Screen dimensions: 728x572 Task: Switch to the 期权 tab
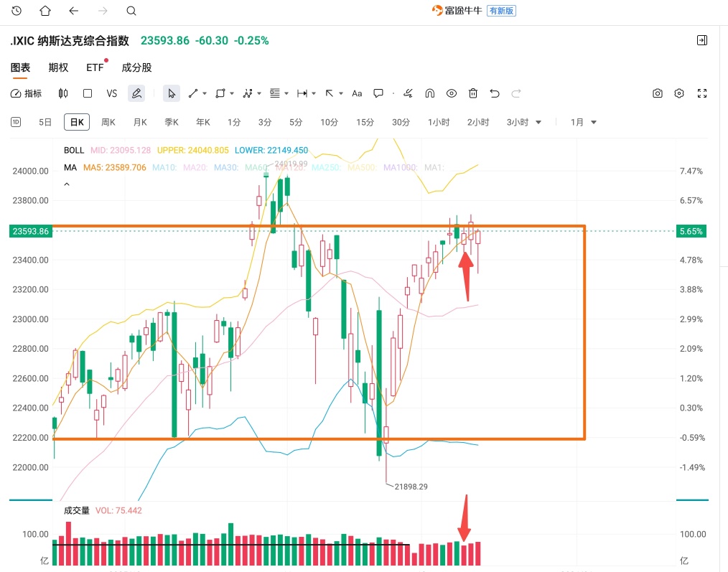[58, 67]
